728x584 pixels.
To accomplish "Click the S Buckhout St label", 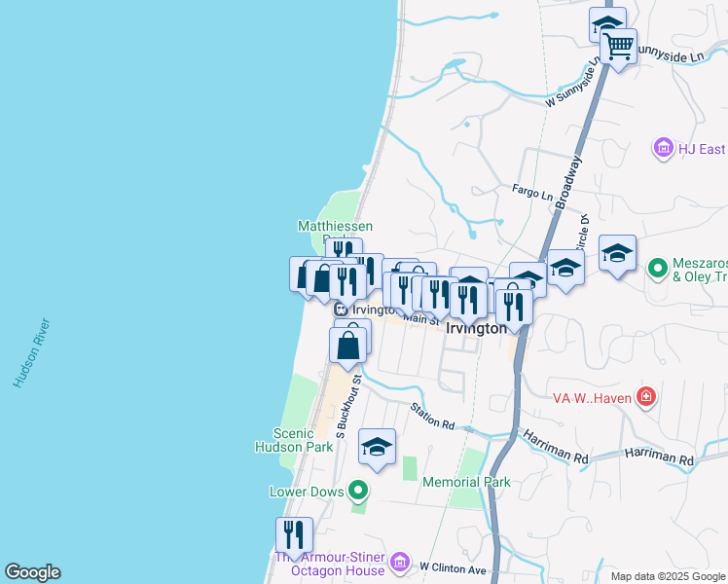I will tap(348, 407).
